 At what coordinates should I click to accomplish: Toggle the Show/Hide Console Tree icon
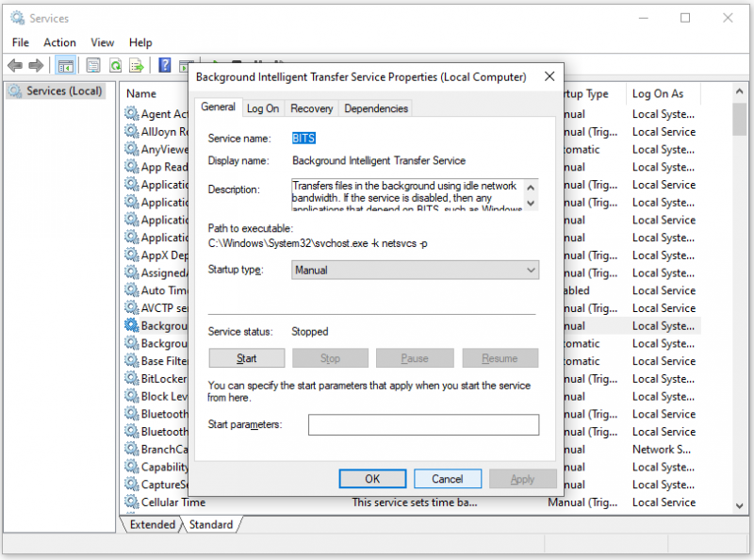65,65
